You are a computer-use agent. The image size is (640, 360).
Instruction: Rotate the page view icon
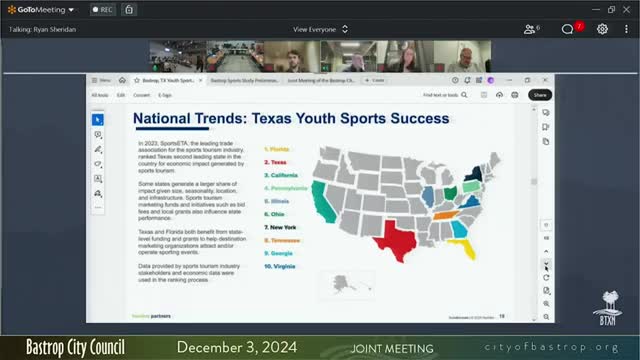546,278
